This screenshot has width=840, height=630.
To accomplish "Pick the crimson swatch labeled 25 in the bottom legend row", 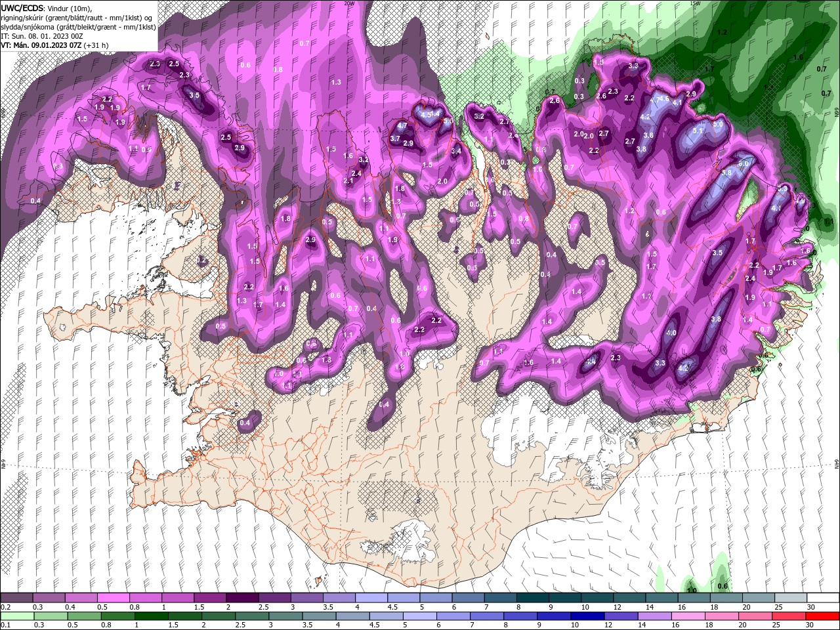I will [x=789, y=616].
